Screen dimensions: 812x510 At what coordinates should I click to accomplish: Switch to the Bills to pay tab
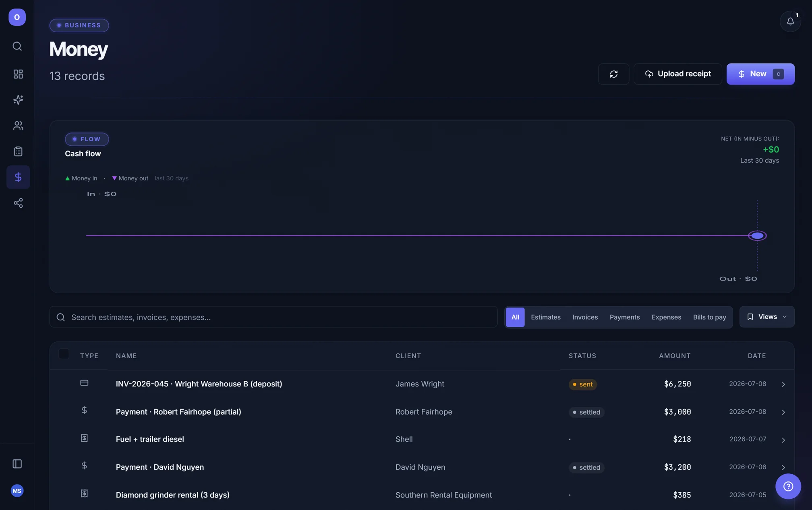click(710, 317)
